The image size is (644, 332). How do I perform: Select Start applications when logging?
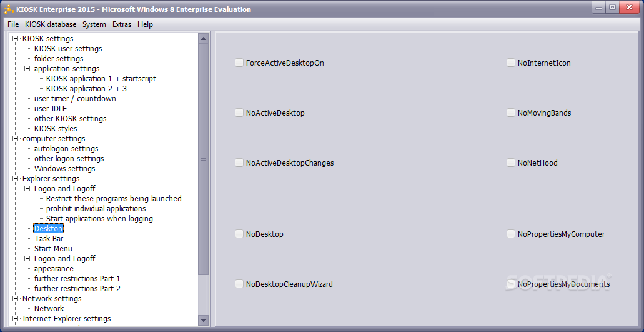[99, 219]
